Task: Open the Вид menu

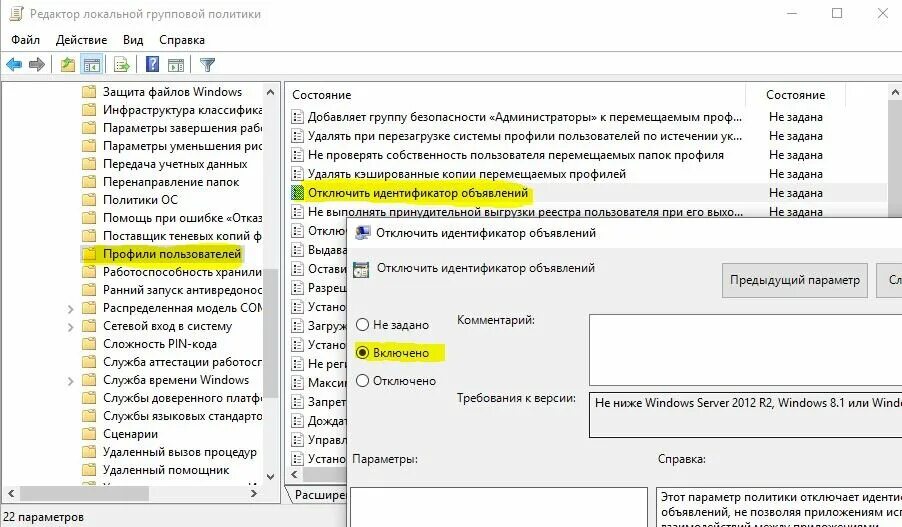Action: pyautogui.click(x=133, y=40)
